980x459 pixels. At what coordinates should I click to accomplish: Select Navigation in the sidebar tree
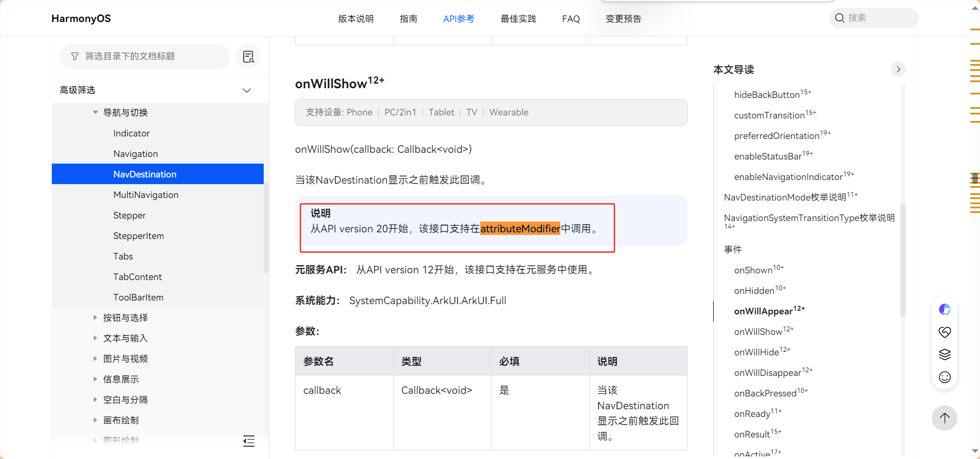135,154
